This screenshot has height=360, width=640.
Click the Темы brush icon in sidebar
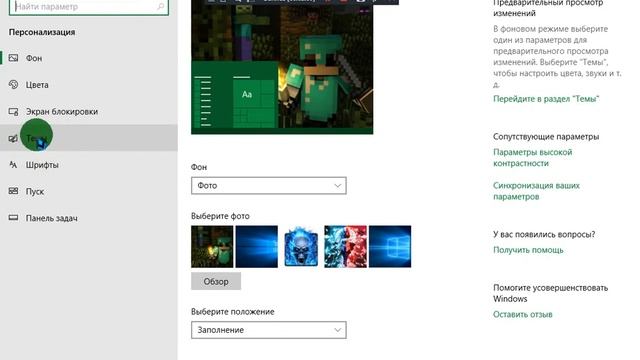[x=13, y=138]
